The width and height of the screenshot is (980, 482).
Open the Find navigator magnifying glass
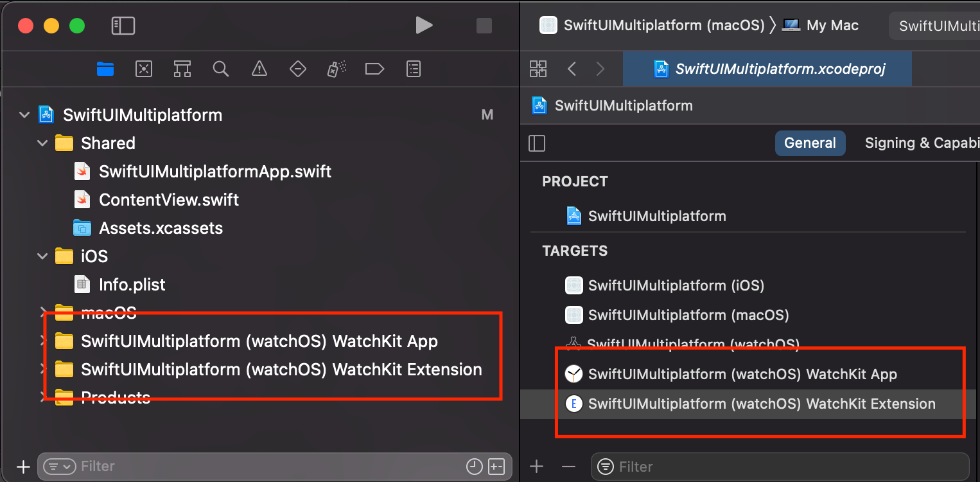pyautogui.click(x=220, y=69)
